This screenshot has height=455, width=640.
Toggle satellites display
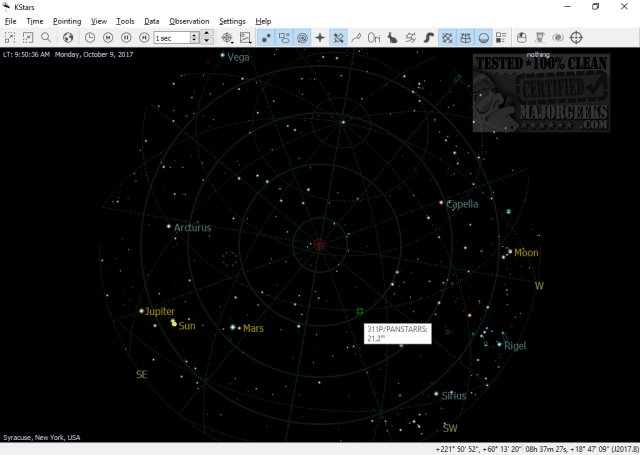click(338, 38)
